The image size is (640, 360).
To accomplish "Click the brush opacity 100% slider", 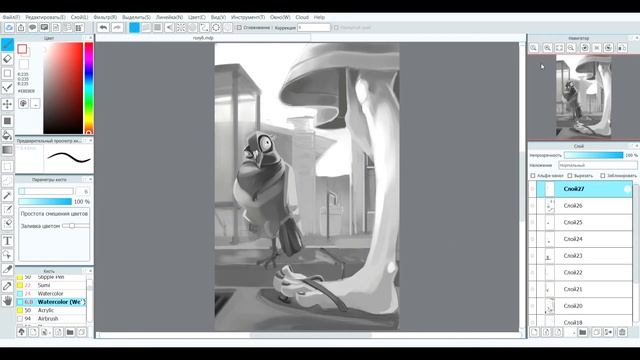I will pyautogui.click(x=45, y=202).
